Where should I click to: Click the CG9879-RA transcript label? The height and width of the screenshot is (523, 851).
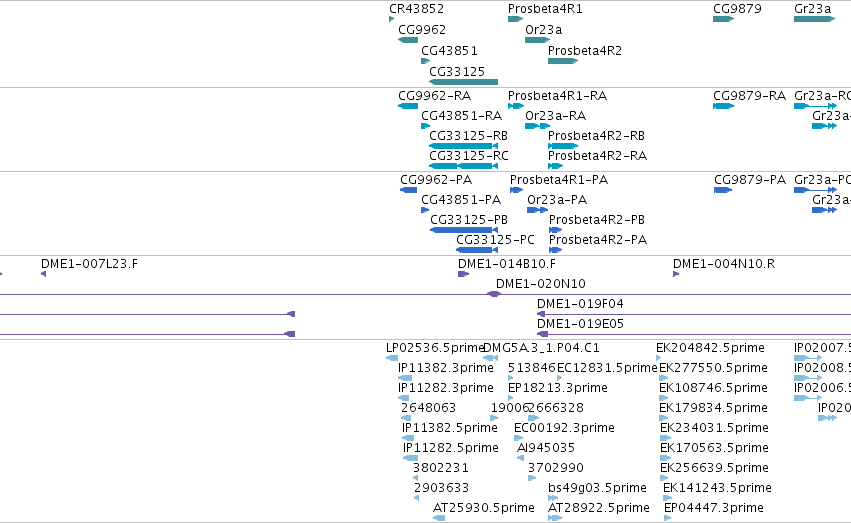point(750,96)
